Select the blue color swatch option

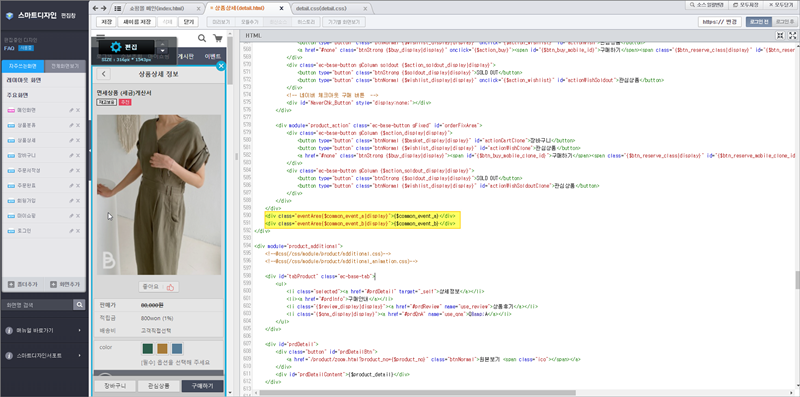177,349
